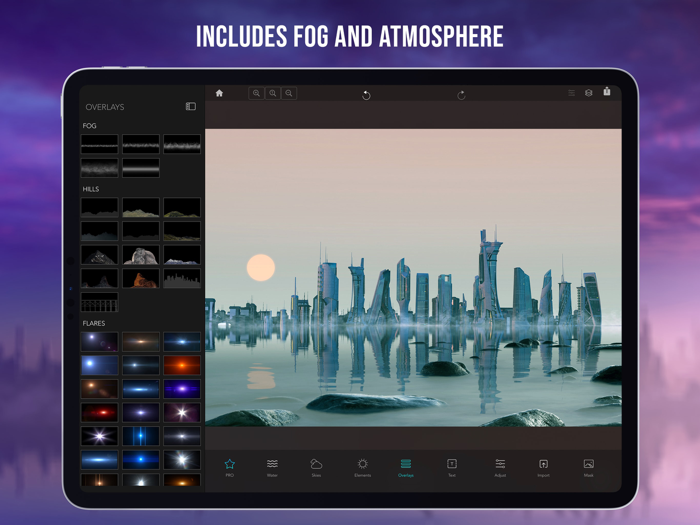This screenshot has height=525, width=700.
Task: Apply the gray city skyline silhouette overlay
Action: [182, 279]
